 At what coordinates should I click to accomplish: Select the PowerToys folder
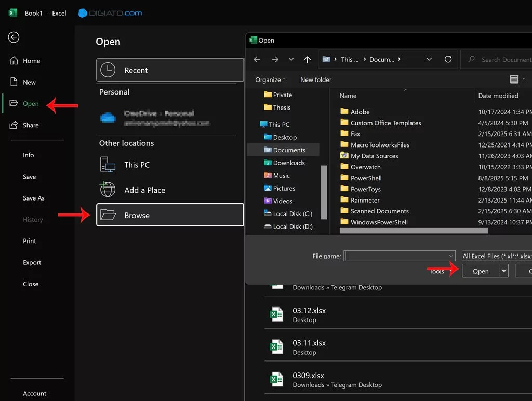361,189
